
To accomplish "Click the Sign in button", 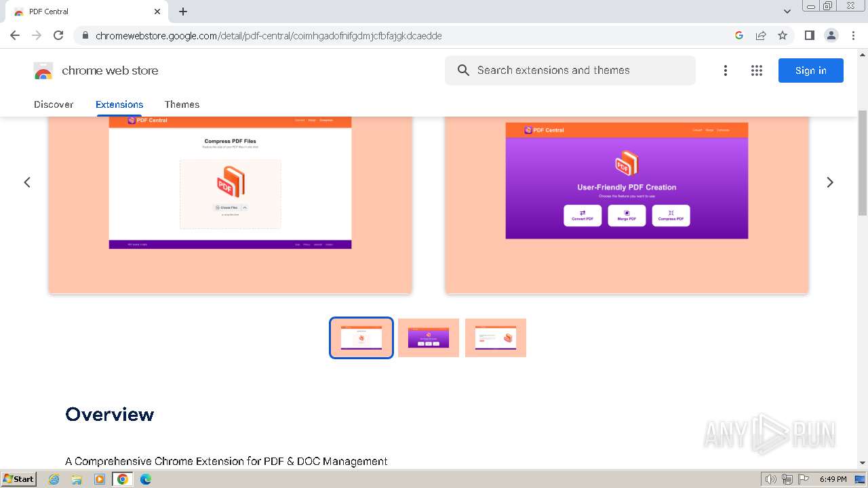I will click(811, 70).
